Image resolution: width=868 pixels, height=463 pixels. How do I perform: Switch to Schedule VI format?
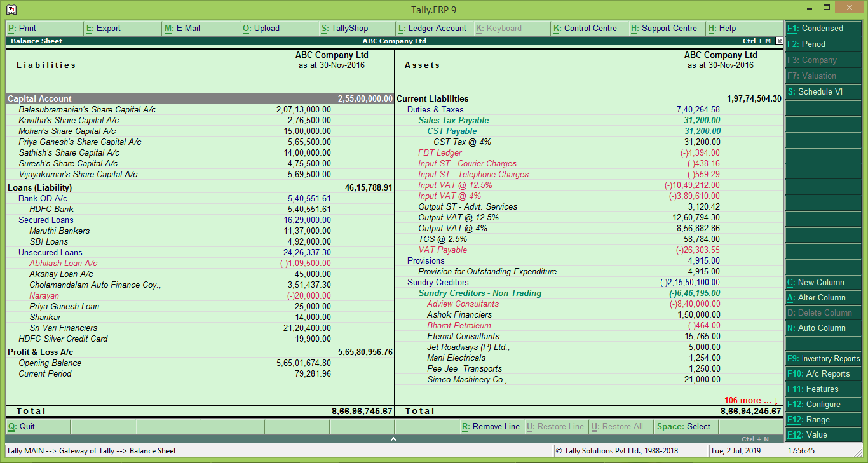pos(823,91)
